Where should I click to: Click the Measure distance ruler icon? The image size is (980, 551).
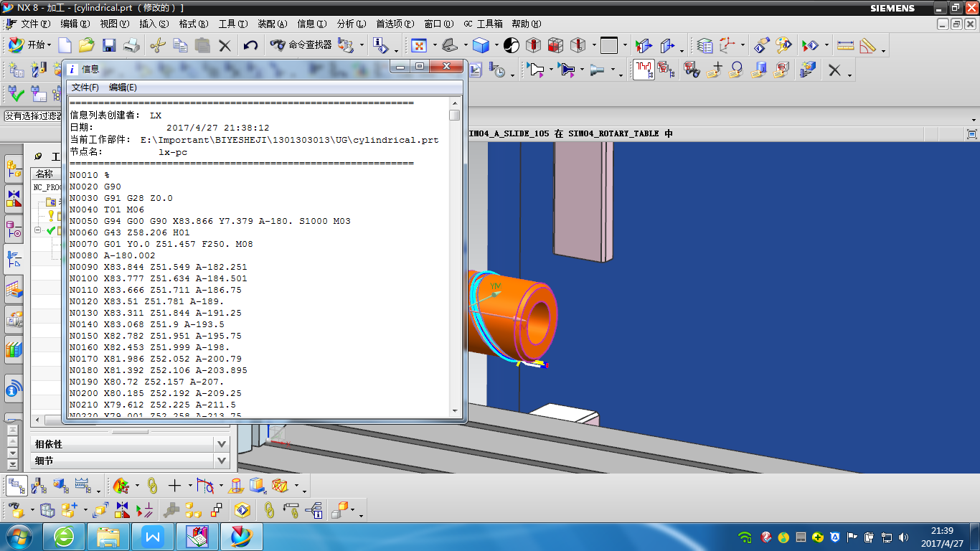pyautogui.click(x=846, y=45)
